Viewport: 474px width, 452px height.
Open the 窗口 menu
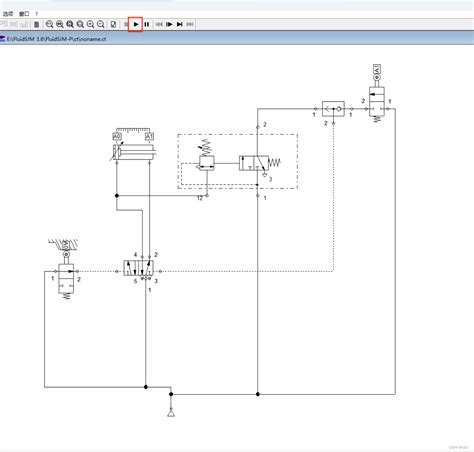click(x=24, y=14)
